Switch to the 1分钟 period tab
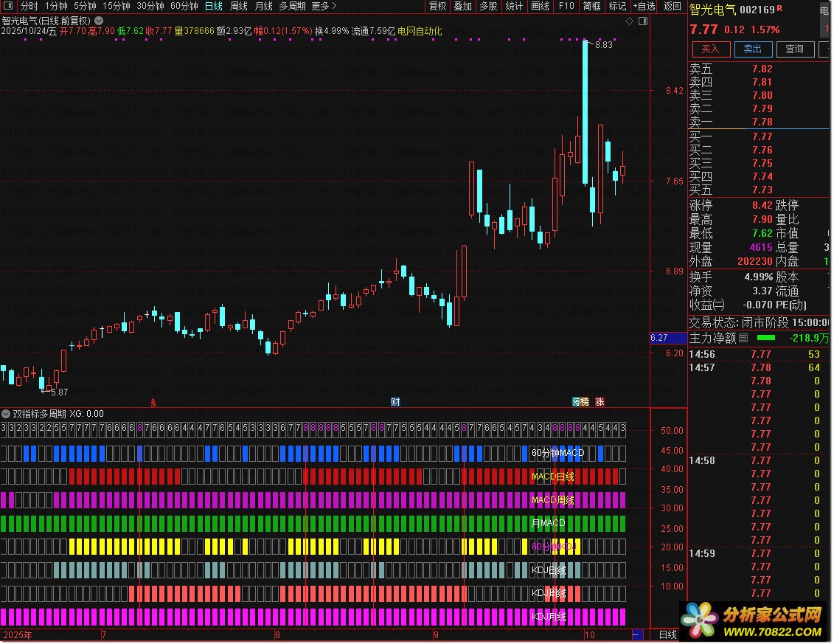 tap(56, 6)
